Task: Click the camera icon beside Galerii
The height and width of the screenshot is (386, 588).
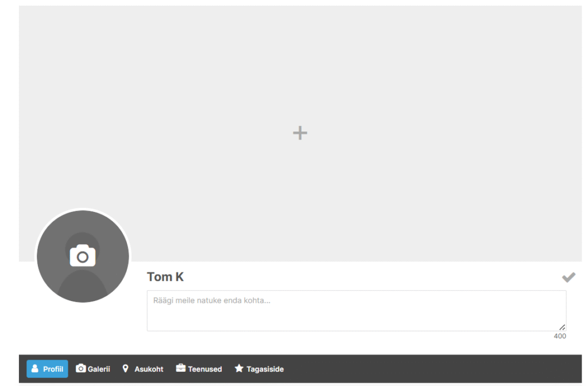Action: point(80,368)
